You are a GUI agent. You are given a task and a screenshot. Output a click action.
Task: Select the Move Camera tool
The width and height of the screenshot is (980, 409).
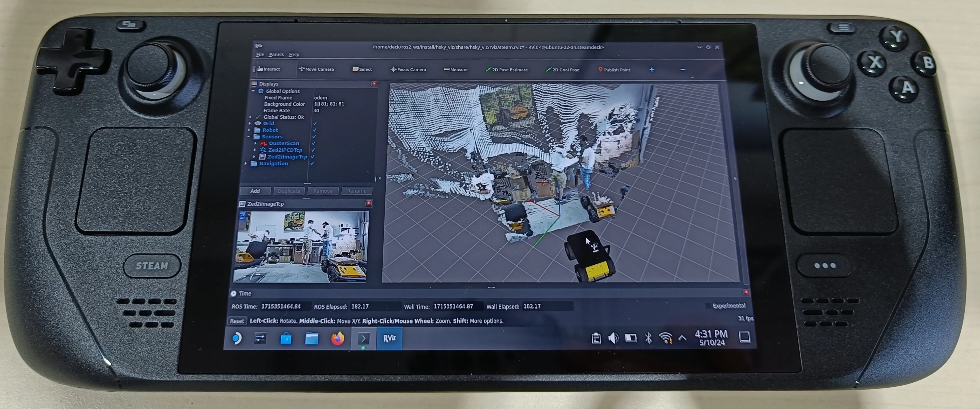click(316, 69)
